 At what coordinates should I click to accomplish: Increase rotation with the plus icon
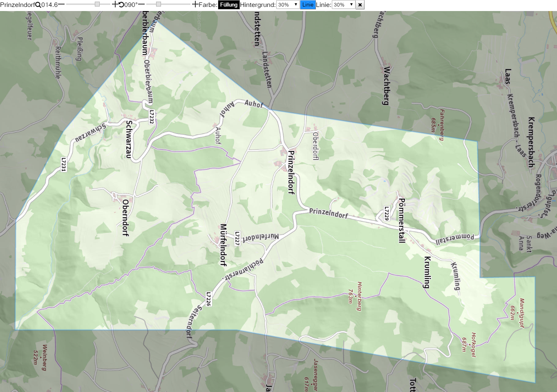[x=195, y=4]
